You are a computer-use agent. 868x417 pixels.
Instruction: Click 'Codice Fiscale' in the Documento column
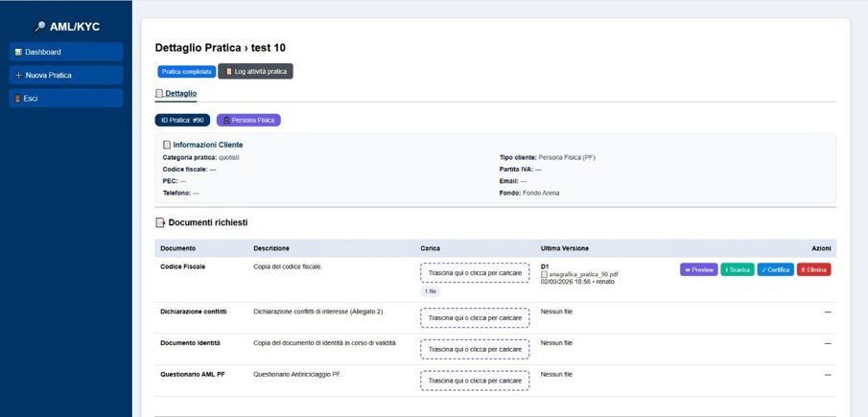(182, 266)
